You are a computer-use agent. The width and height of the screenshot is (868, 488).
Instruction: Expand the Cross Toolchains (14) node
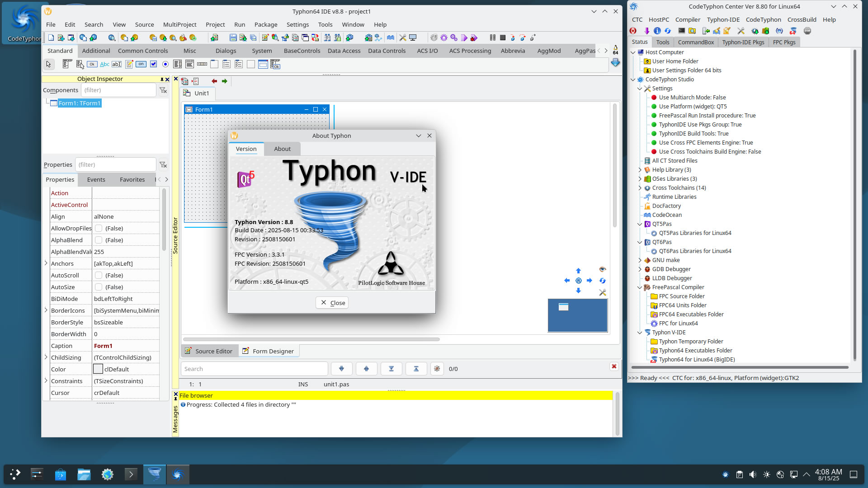coord(640,188)
